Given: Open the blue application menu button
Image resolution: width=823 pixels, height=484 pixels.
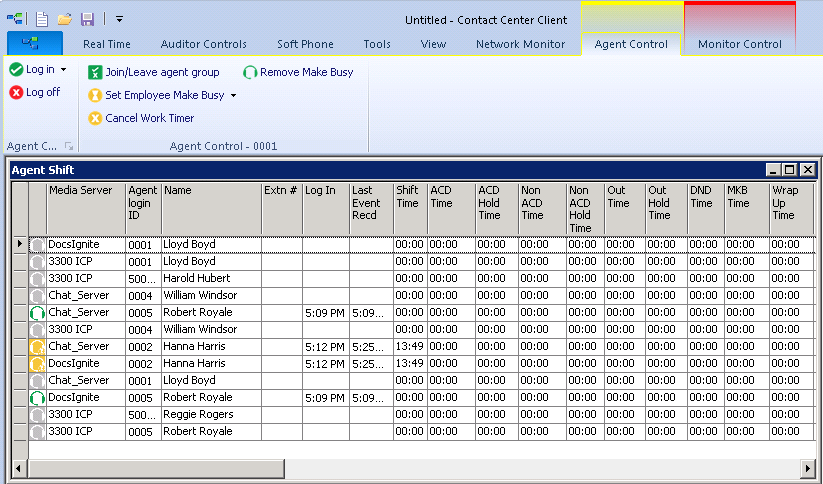Looking at the screenshot, I should (x=35, y=44).
